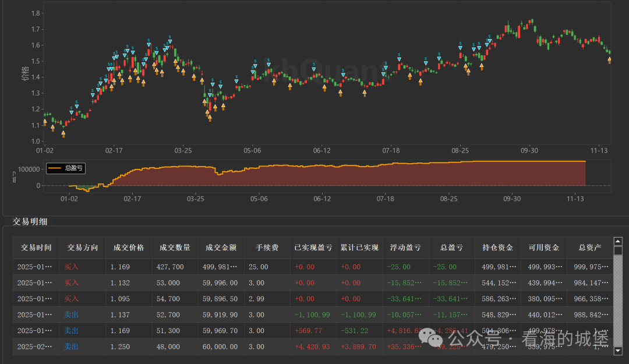Click total assets cell 966,358 in 1.095 row

click(x=589, y=299)
